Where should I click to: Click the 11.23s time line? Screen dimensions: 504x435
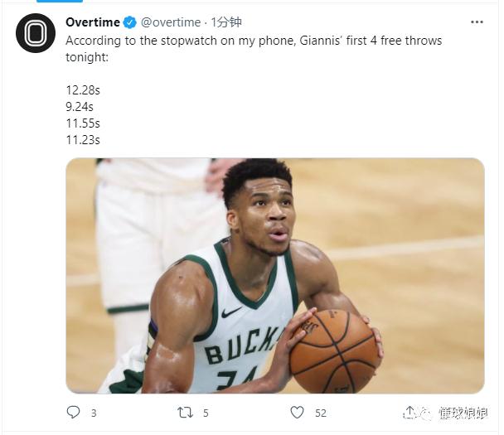(83, 140)
